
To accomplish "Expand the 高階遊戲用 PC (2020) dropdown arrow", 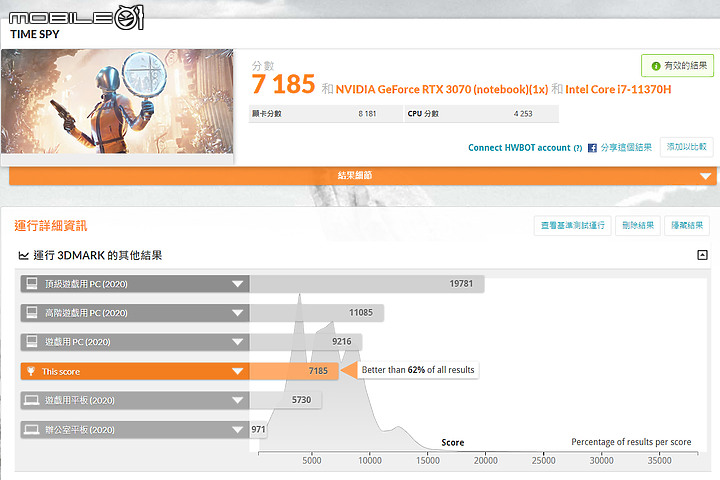I will tap(237, 313).
